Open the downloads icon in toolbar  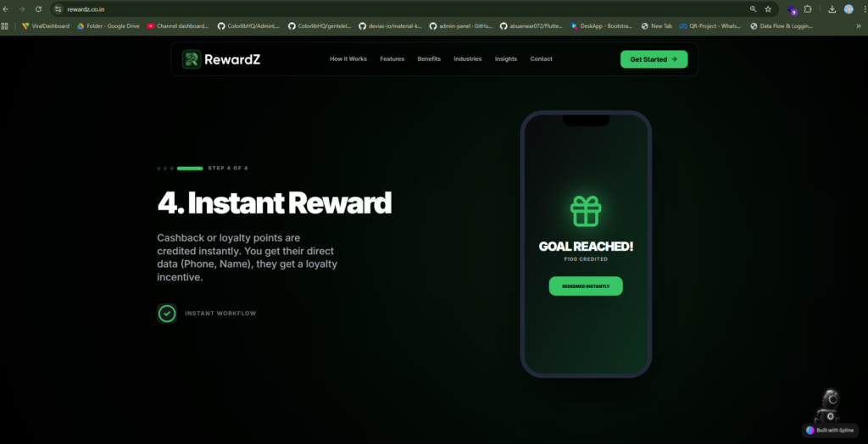(832, 9)
